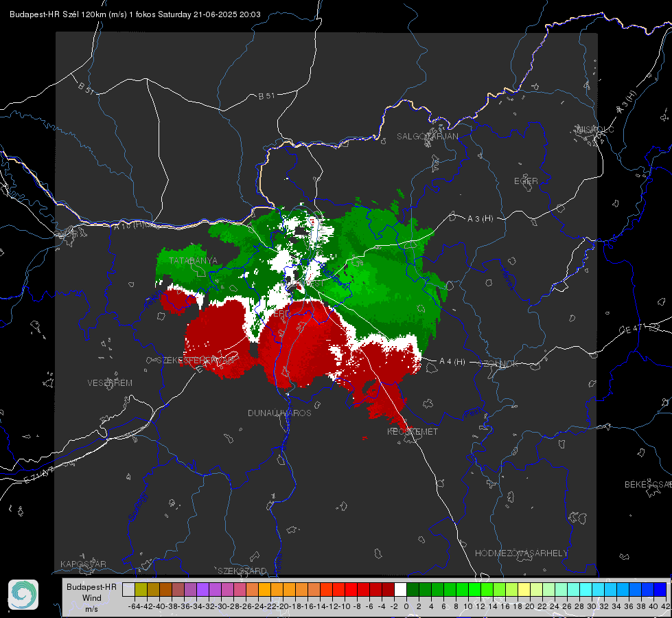Click the EGER city label
The height and width of the screenshot is (618, 672).
526,181
